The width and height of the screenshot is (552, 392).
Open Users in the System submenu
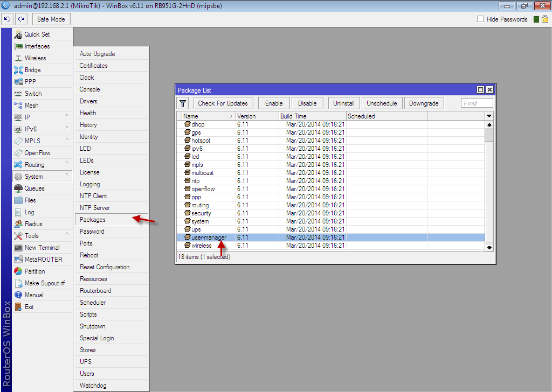[x=112, y=374]
